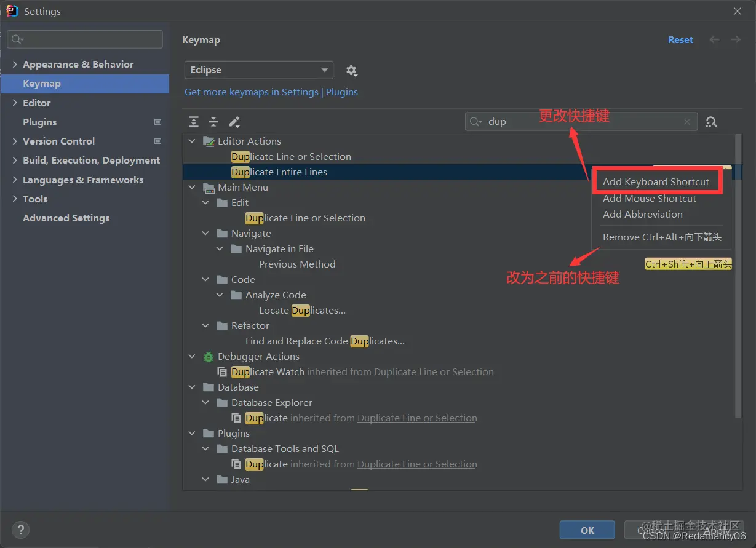Open Get more keymaps in Settings link
The image size is (756, 548).
pos(252,92)
